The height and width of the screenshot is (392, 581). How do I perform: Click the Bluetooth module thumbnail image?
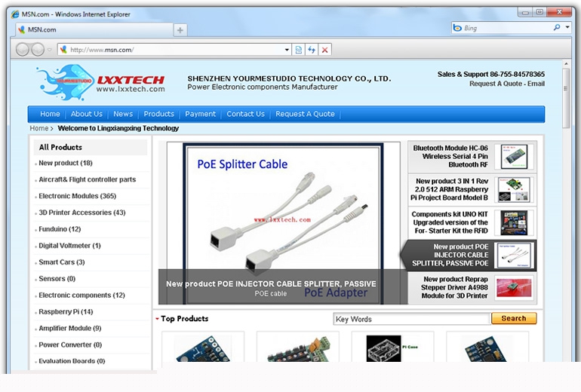tap(514, 157)
